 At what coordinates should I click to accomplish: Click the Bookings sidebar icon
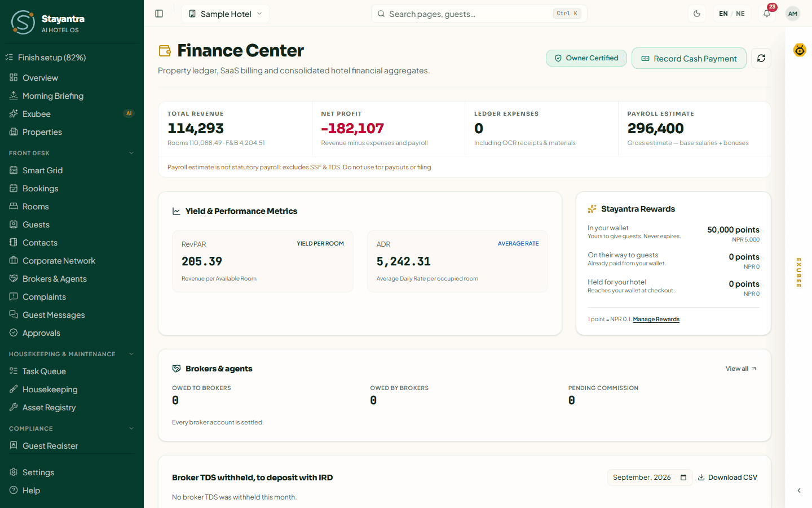[14, 188]
